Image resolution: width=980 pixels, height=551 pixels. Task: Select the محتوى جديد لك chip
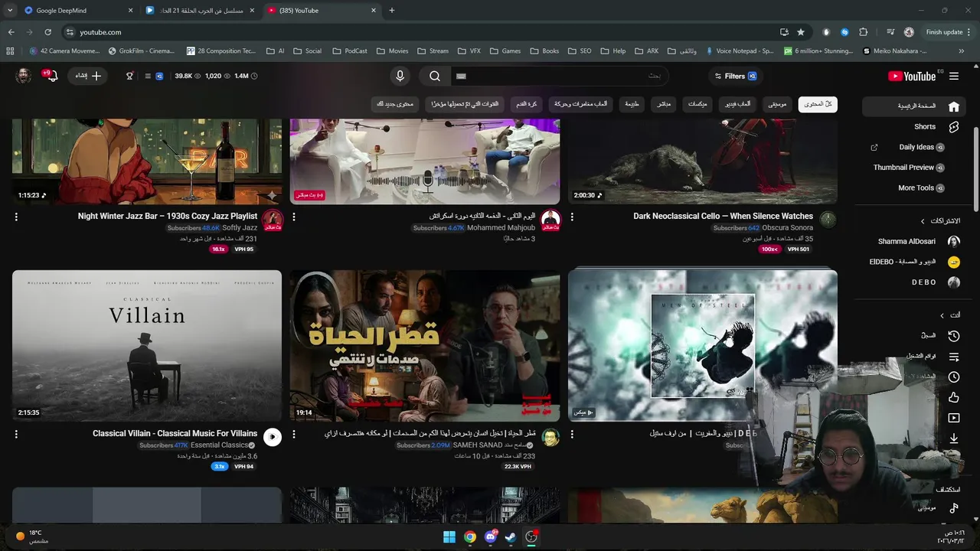pos(395,104)
